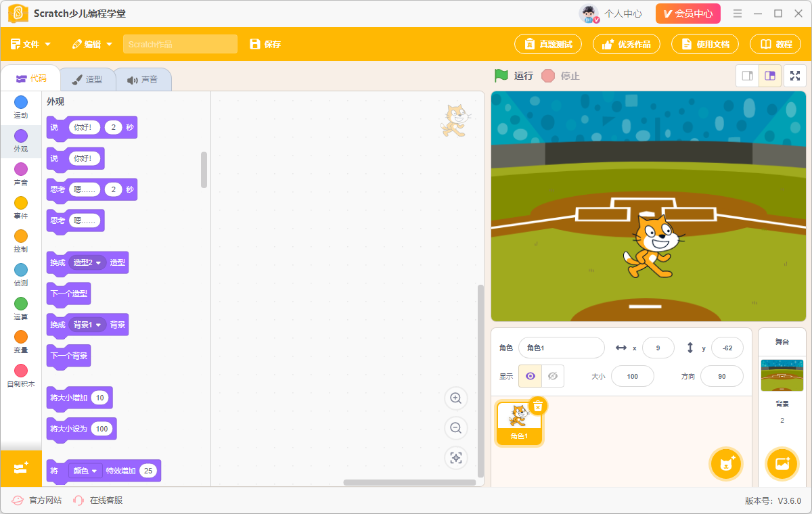The width and height of the screenshot is (812, 514).
Task: Zoom in the code workspace
Action: coord(456,398)
